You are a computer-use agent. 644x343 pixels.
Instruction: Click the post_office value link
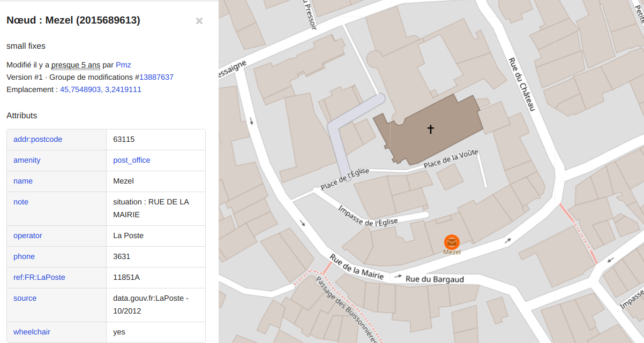[x=132, y=160]
